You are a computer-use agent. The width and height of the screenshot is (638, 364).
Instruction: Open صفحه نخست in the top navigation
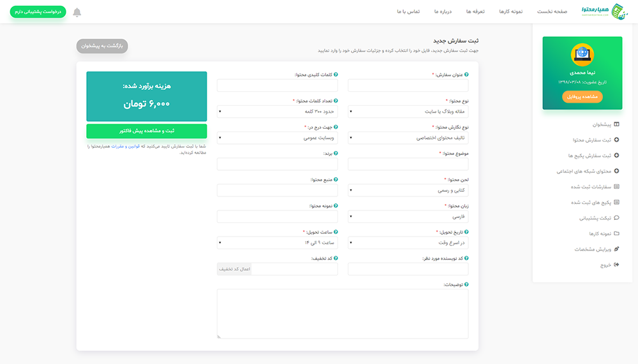pos(552,11)
